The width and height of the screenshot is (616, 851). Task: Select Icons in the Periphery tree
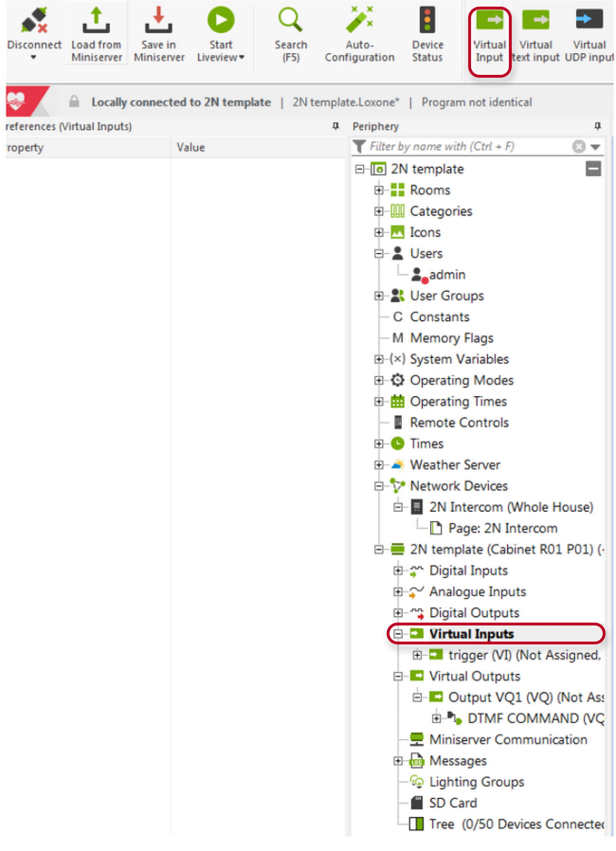click(425, 232)
